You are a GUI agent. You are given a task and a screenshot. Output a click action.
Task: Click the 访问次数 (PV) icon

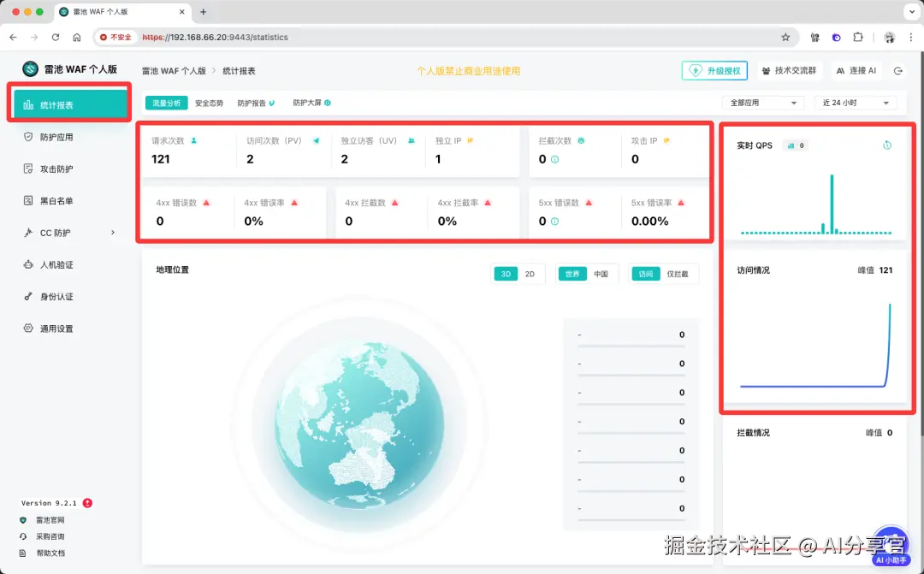(316, 141)
